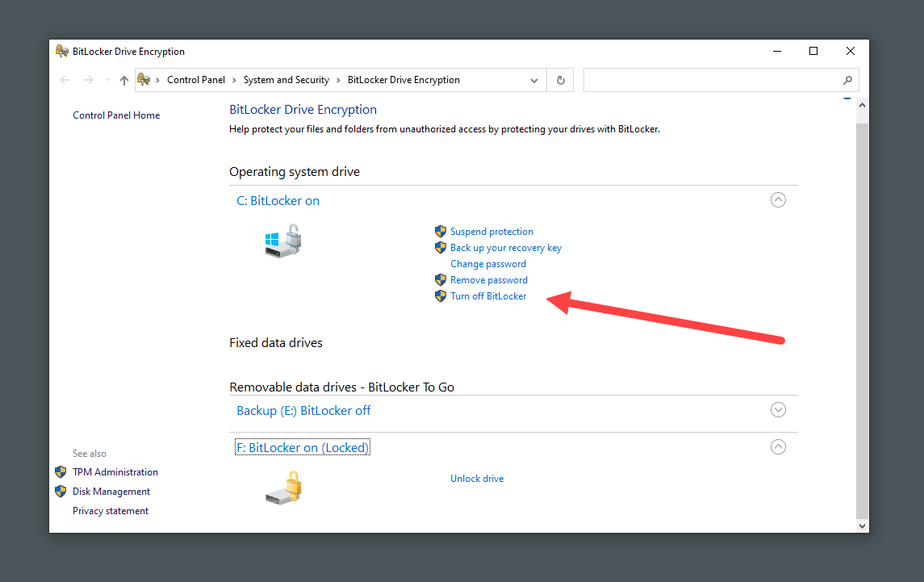Expand the chevron before Control Panel breadcrumb
Viewport: 924px width, 582px height.
click(x=157, y=80)
